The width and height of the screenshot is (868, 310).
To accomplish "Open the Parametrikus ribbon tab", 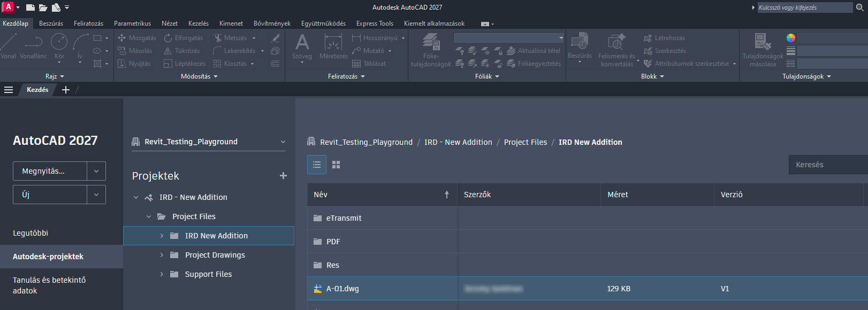I will pyautogui.click(x=132, y=24).
